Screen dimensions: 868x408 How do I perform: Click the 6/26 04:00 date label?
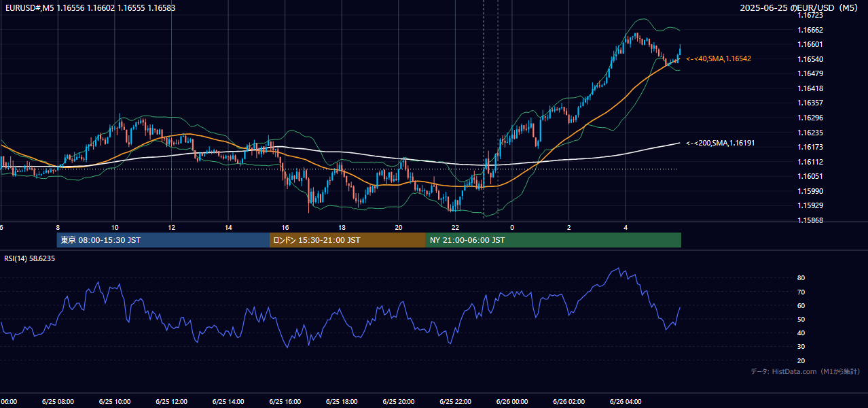pos(626,402)
